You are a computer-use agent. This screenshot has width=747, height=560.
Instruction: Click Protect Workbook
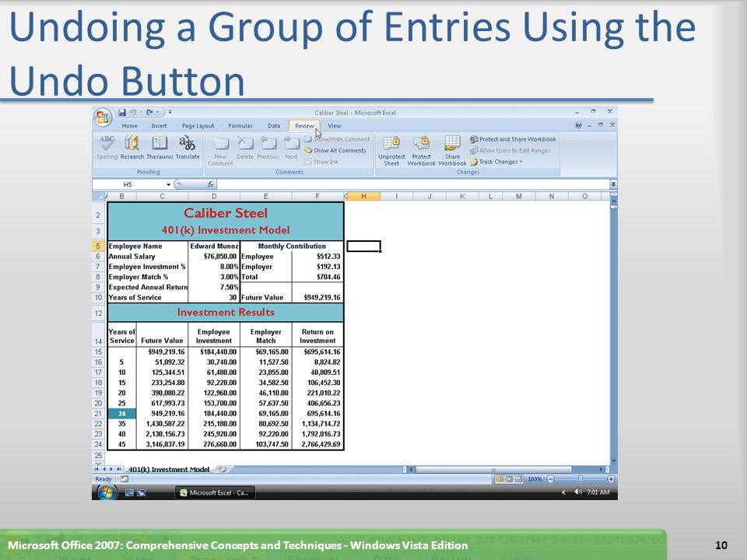(421, 151)
